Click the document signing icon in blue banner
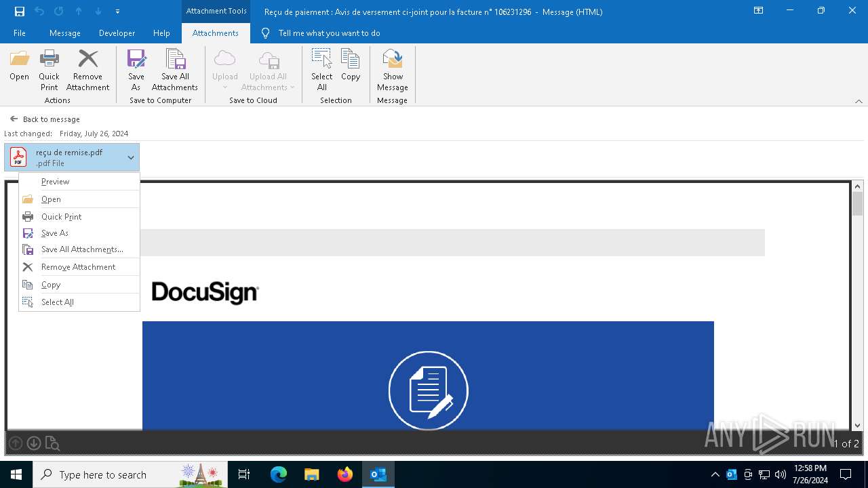This screenshot has width=868, height=488. [x=428, y=390]
